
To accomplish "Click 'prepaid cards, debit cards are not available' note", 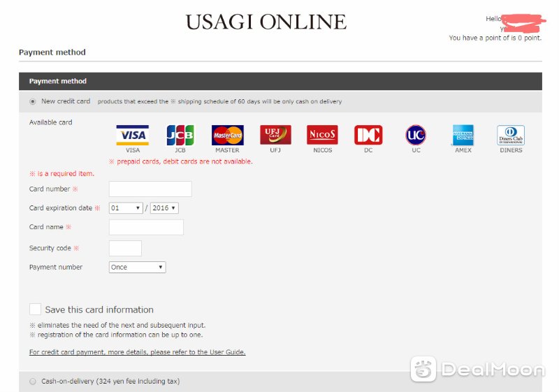I will click(181, 161).
